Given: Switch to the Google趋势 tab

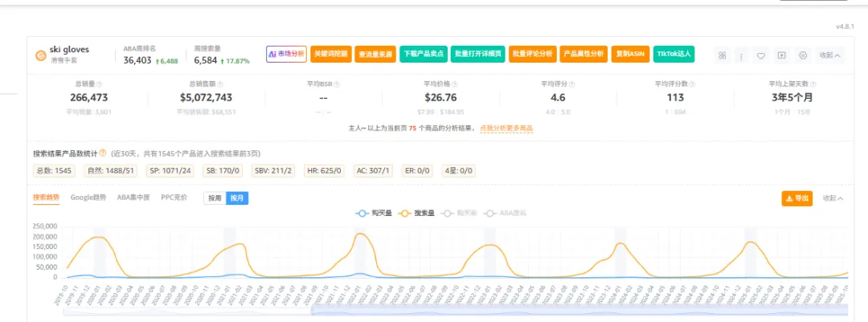Looking at the screenshot, I should (x=88, y=198).
